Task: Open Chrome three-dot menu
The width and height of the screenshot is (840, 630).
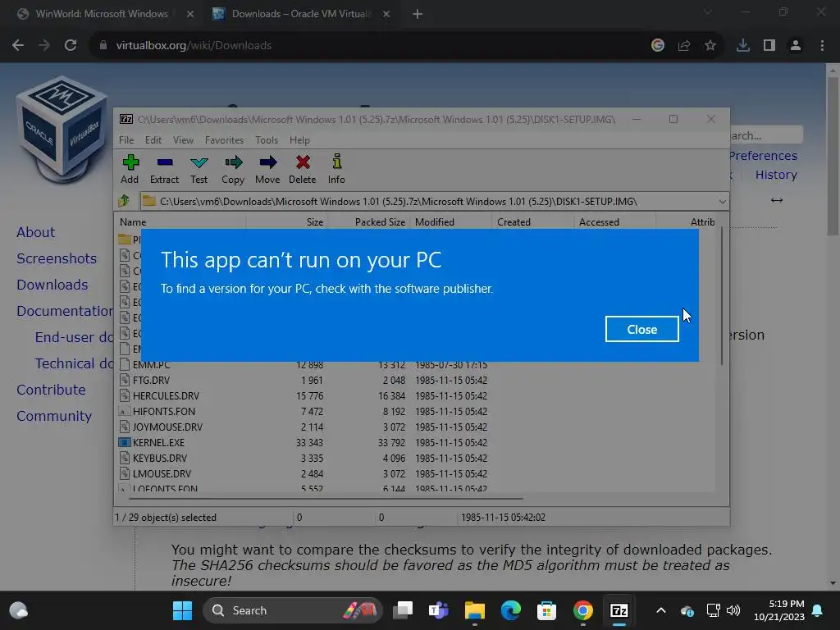Action: click(822, 46)
